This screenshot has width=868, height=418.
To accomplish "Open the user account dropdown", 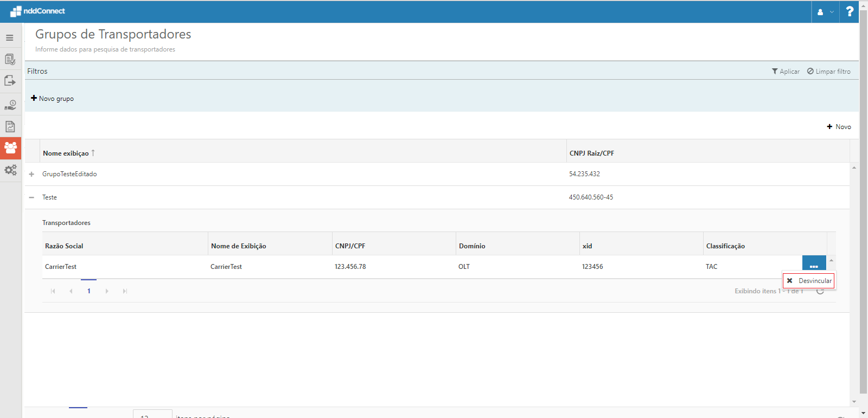I will [x=825, y=12].
